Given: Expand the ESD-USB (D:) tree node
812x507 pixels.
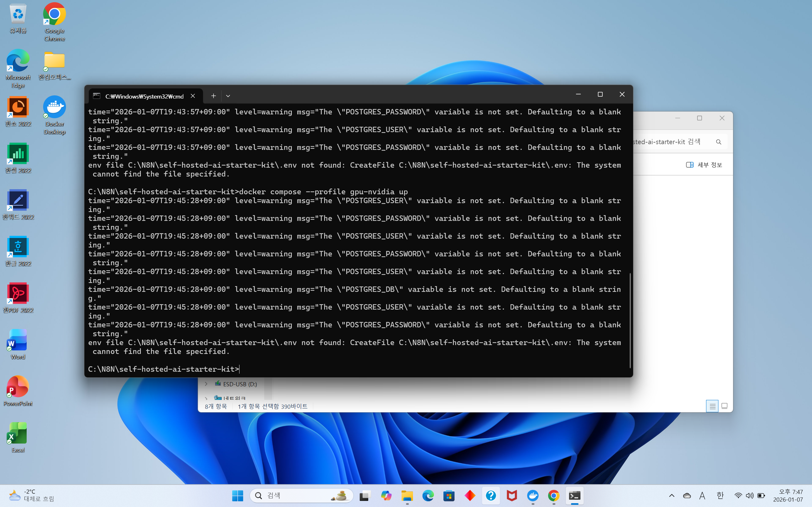Looking at the screenshot, I should click(206, 384).
